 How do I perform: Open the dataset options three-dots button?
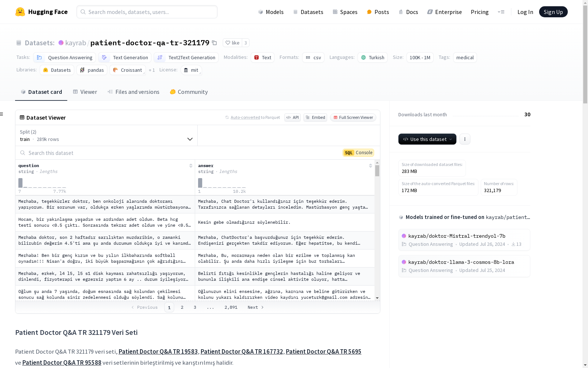point(465,139)
